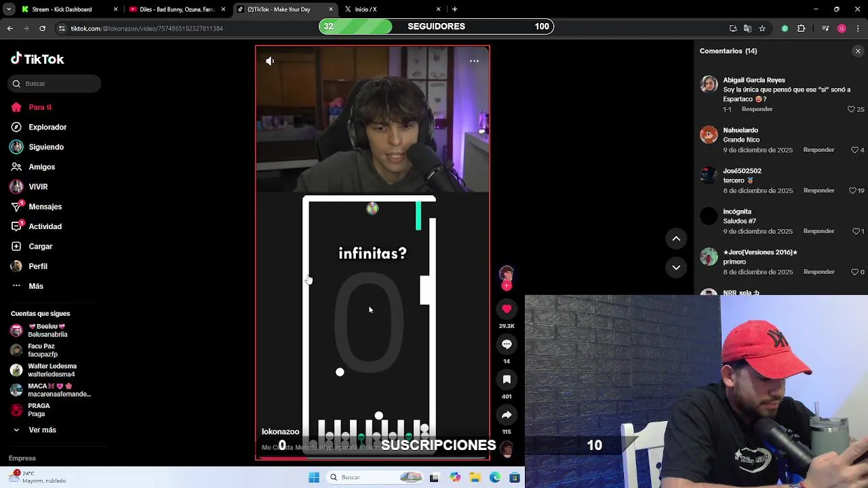Open browser profile avatar
The height and width of the screenshot is (488, 868).
[842, 28]
